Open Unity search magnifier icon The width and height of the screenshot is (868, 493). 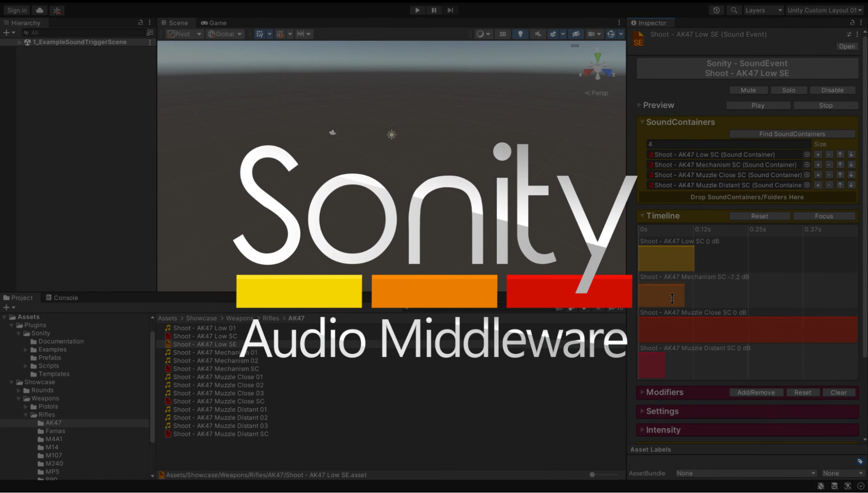pos(734,10)
